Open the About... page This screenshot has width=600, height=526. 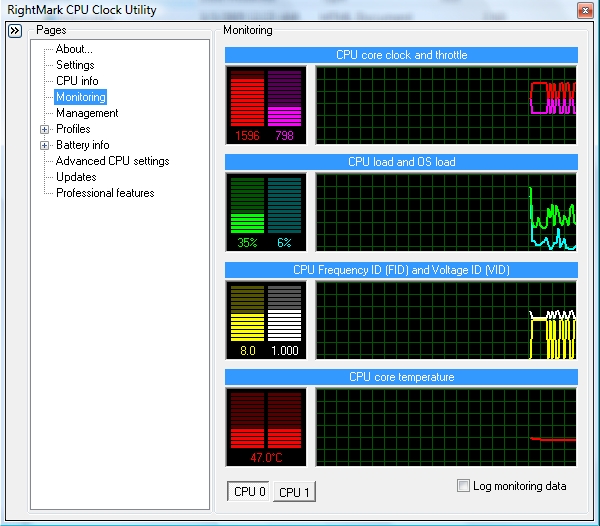coord(74,49)
